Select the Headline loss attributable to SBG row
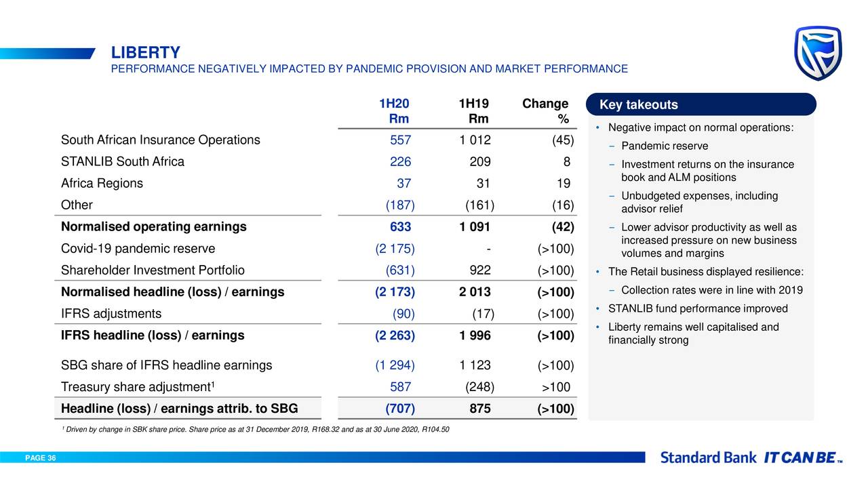Image resolution: width=868 pixels, height=488 pixels. click(x=179, y=408)
